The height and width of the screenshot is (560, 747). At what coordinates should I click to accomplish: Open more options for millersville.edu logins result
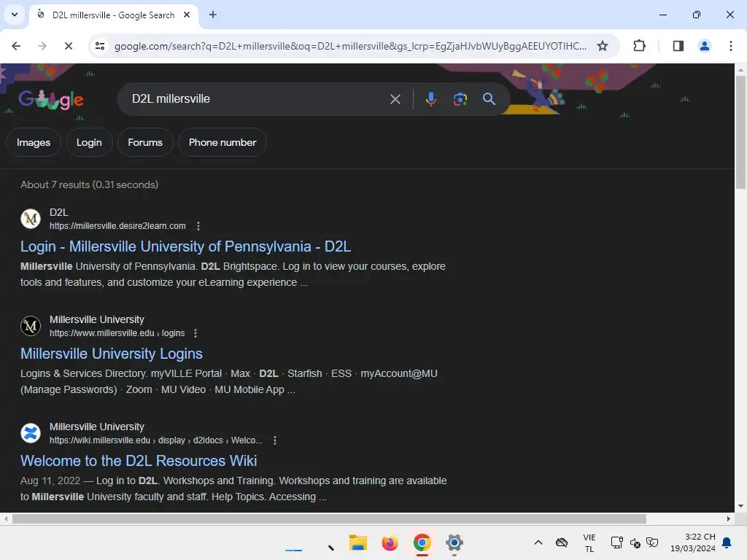click(x=196, y=333)
